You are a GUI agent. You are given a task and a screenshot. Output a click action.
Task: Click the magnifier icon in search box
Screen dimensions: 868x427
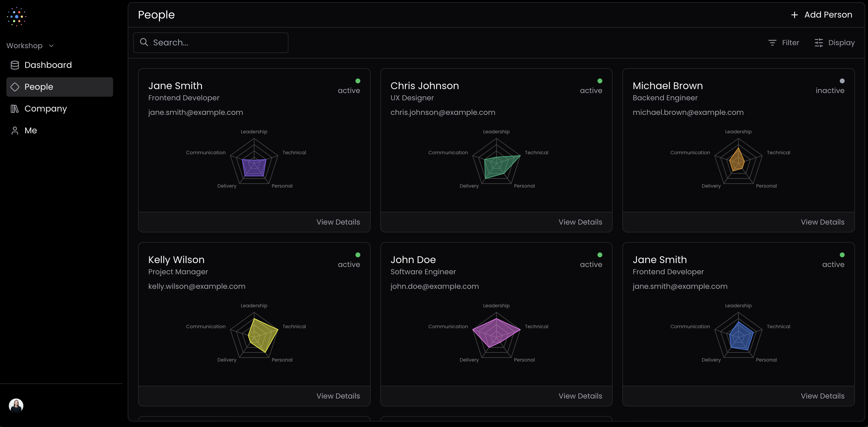click(x=144, y=42)
